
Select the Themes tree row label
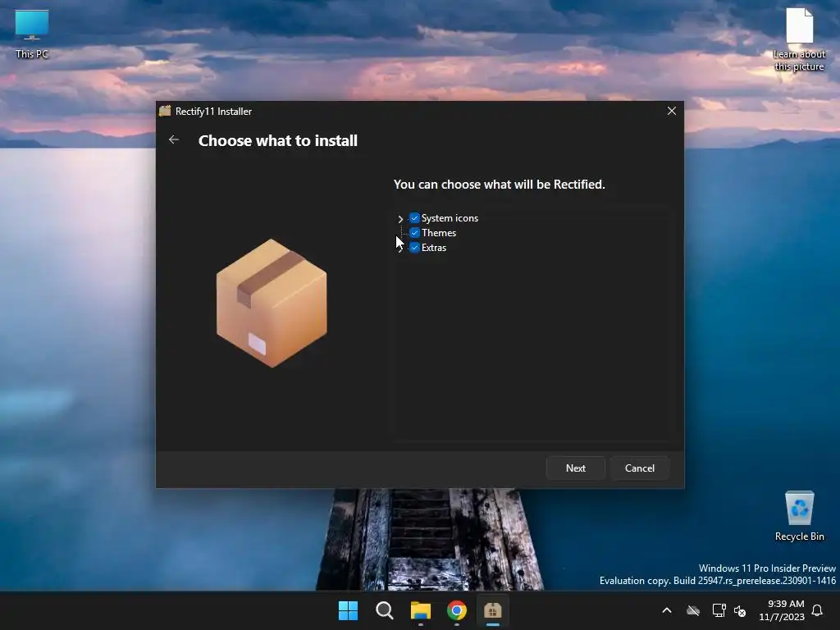(x=439, y=232)
